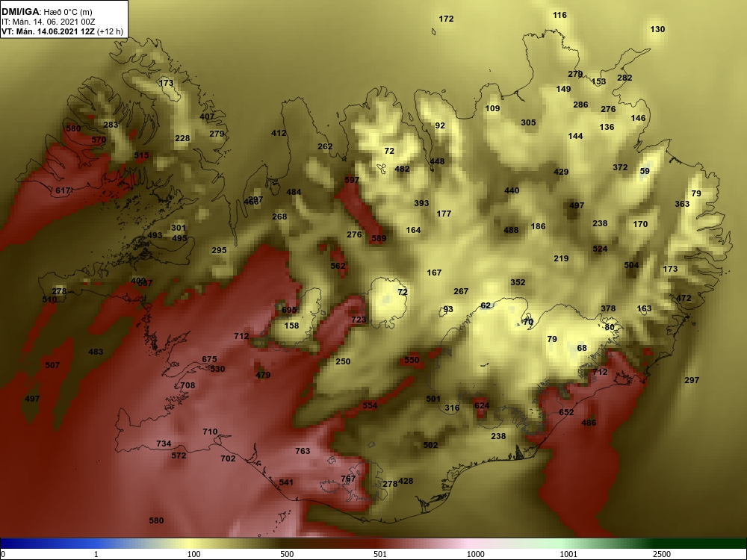Select the 153 value on the map
Image resolution: width=747 pixels, height=560 pixels.
598,81
